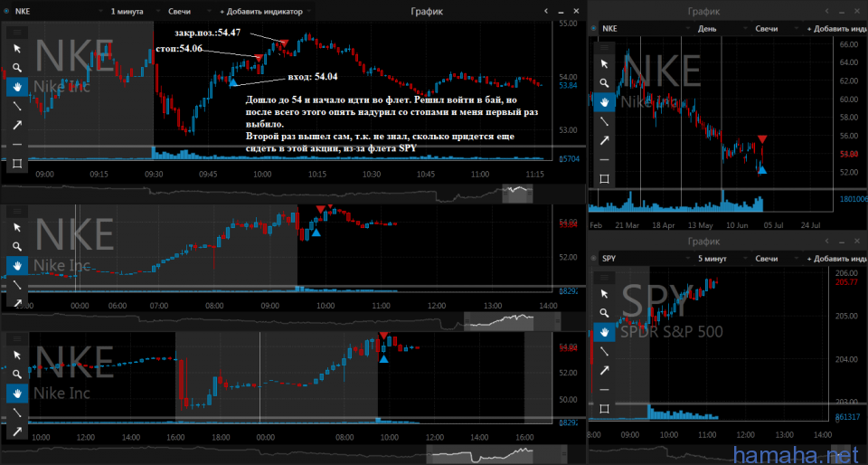This screenshot has height=465, width=868.
Task: Select hand tool in middle-left NKE chart
Action: tap(17, 266)
